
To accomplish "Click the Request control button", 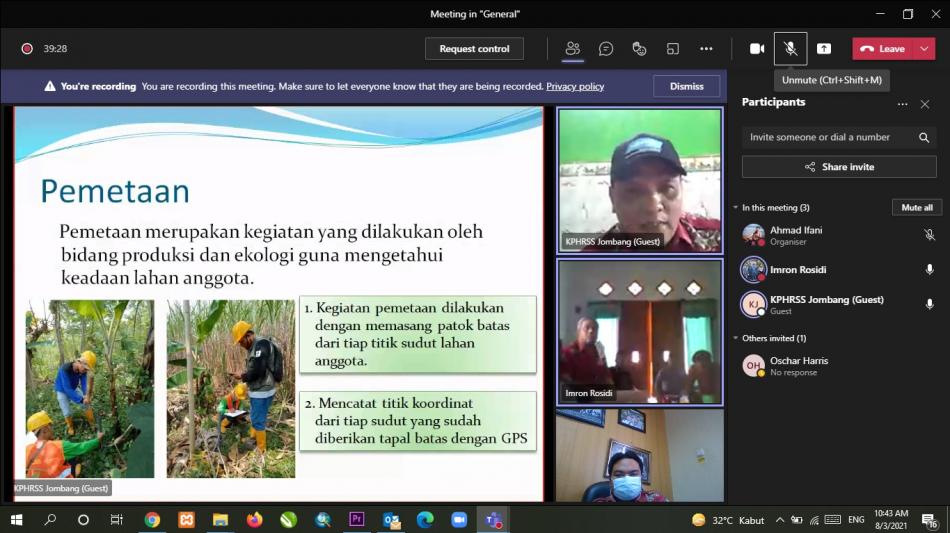I will (x=474, y=48).
